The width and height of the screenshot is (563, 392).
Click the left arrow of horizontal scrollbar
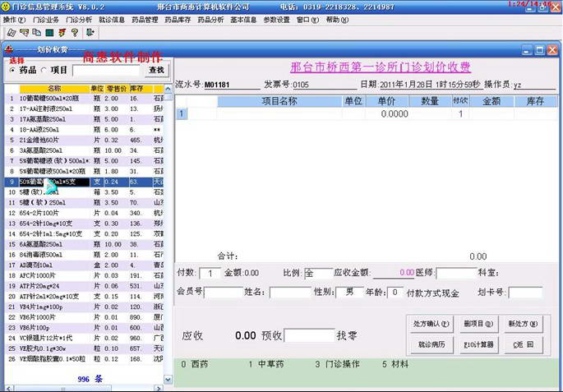(x=8, y=389)
